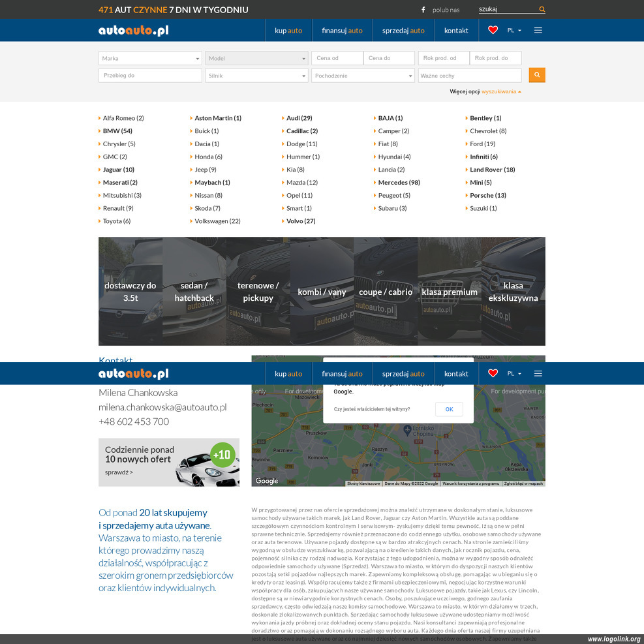
Task: Select the 'dostawczy do 3.5t' category tile
Action: pyautogui.click(x=130, y=291)
